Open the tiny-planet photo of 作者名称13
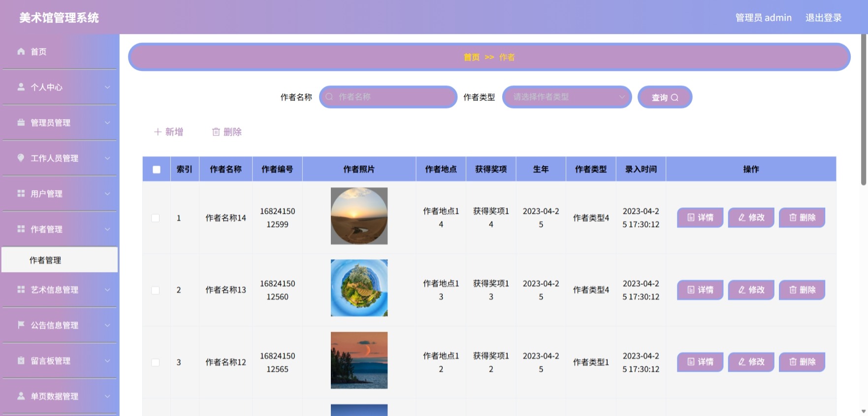 [x=359, y=288]
